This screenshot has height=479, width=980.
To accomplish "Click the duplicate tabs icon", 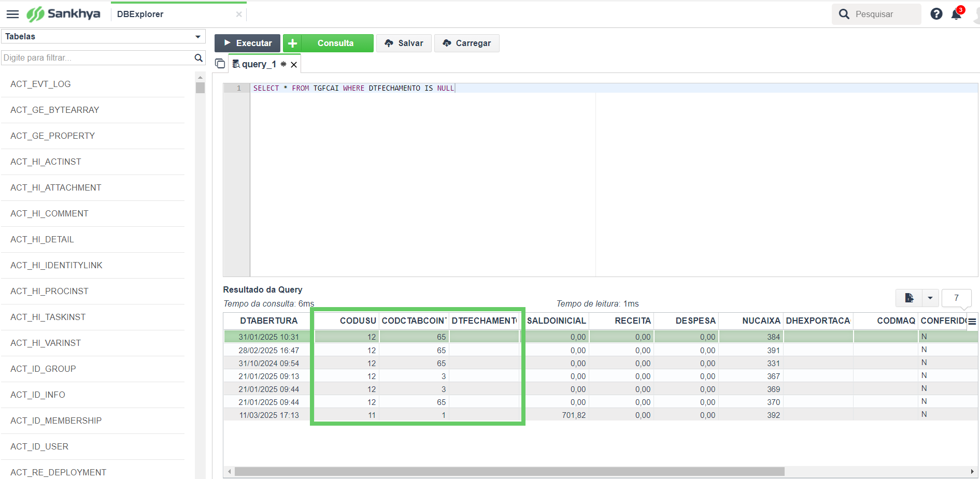I will (220, 63).
